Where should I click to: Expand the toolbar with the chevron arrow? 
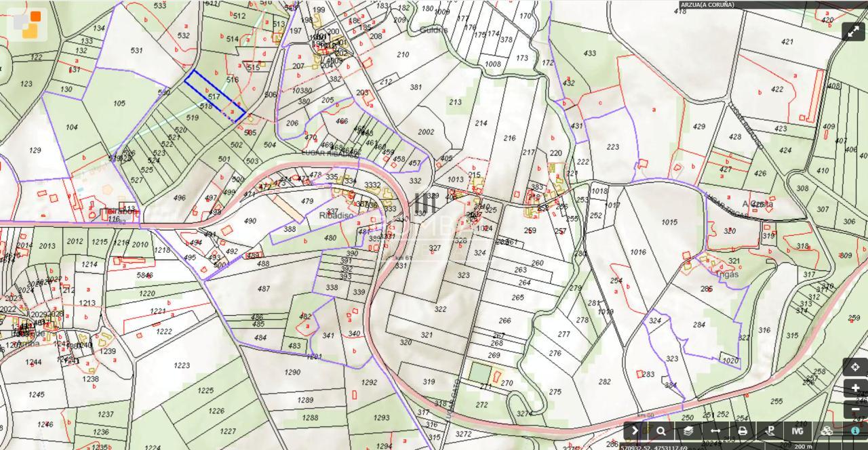point(634,430)
